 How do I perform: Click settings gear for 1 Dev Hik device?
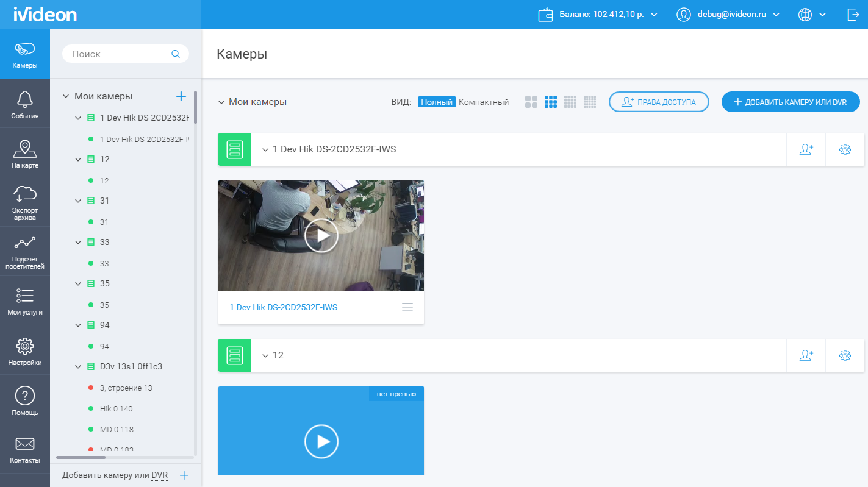pos(845,149)
